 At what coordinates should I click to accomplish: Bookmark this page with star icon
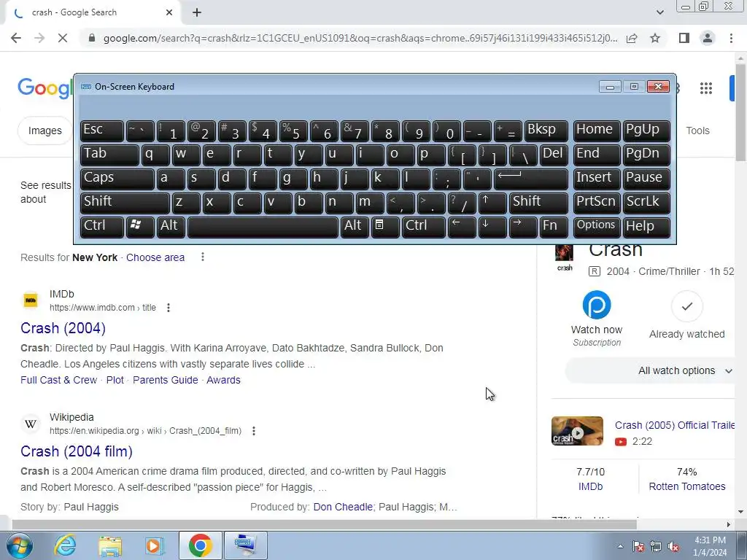(655, 38)
